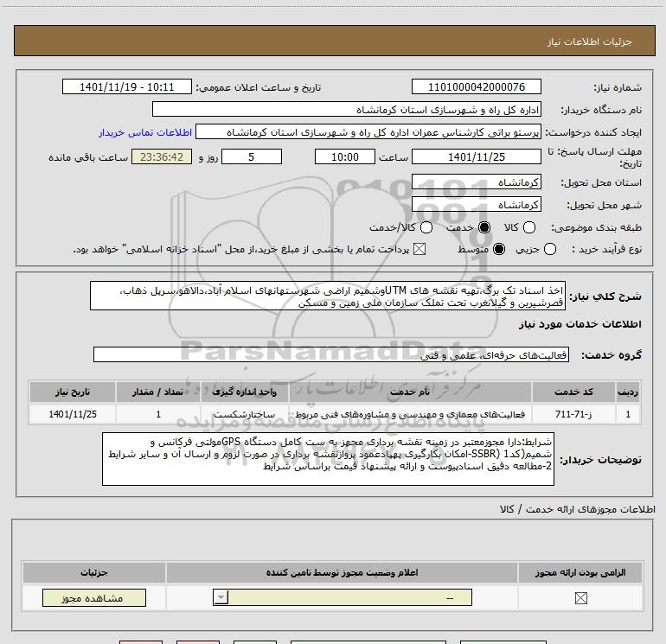Click the delivery city field کرمانشاه
Viewport: 666px width, 644px height.
[x=476, y=205]
